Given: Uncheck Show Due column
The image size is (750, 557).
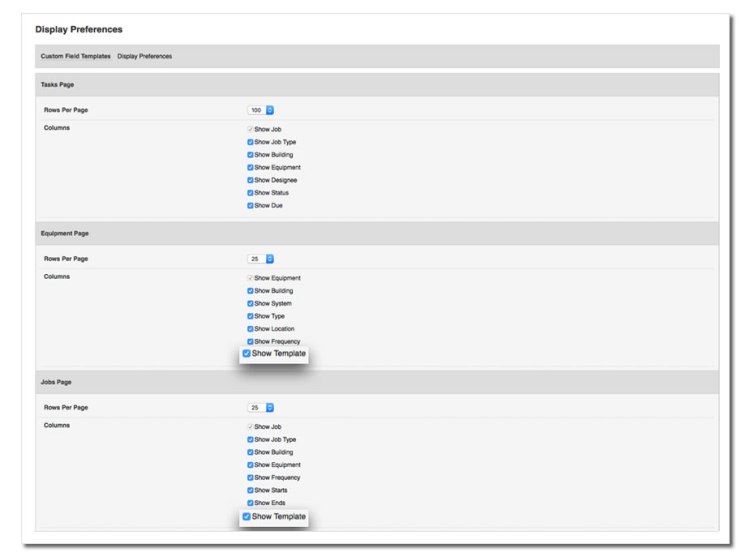Looking at the screenshot, I should [x=250, y=205].
